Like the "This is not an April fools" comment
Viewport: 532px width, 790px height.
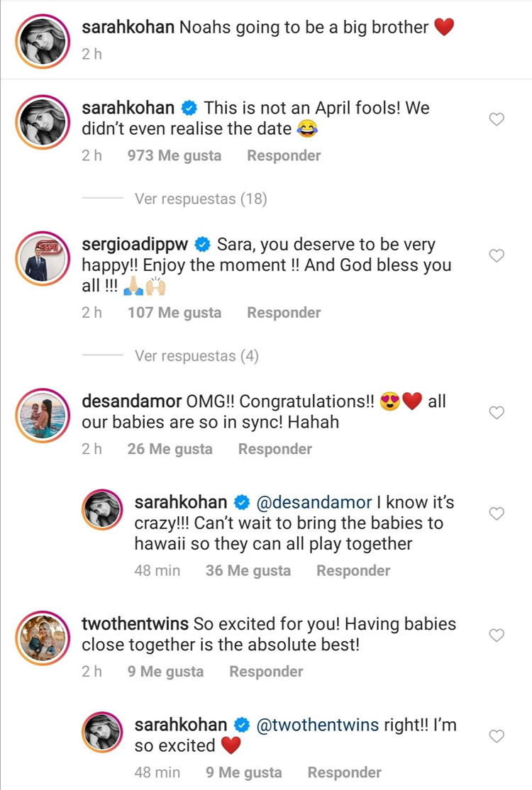497,120
